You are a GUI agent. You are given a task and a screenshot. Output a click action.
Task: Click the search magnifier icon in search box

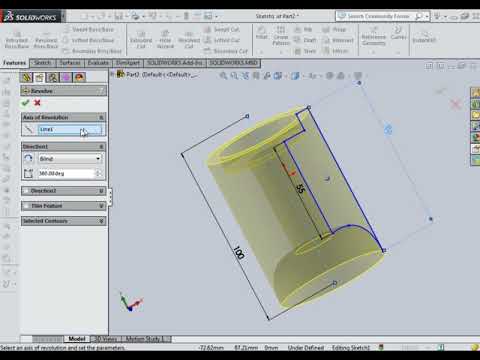click(418, 16)
